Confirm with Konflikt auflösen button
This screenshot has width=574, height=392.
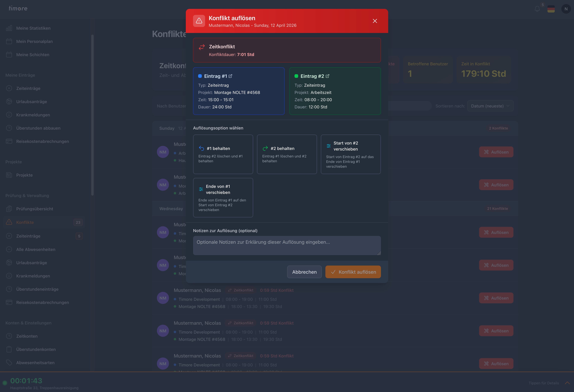tap(353, 272)
